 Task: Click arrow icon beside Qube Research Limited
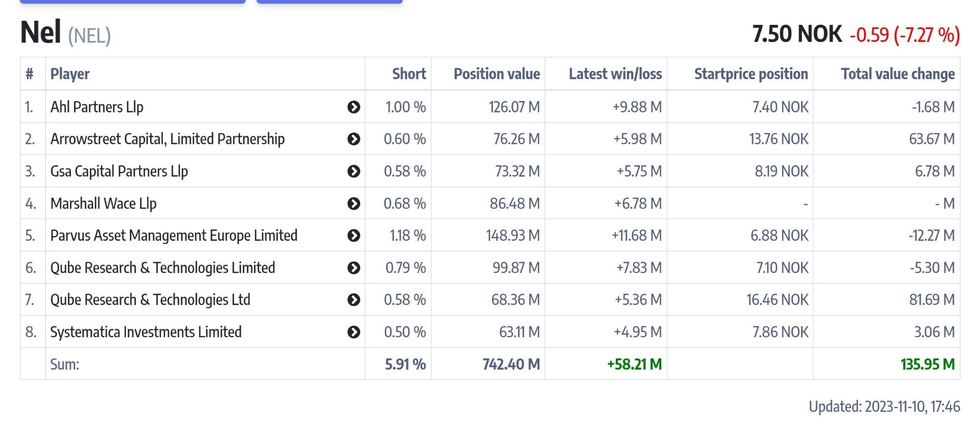[353, 268]
